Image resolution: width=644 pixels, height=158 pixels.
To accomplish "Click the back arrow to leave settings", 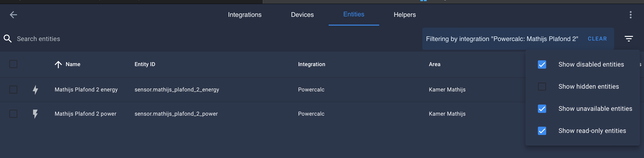I will (x=14, y=15).
